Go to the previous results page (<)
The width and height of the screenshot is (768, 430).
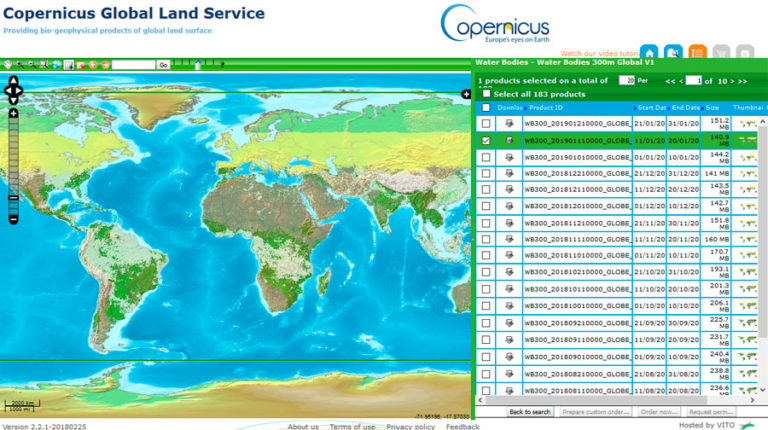coord(681,81)
